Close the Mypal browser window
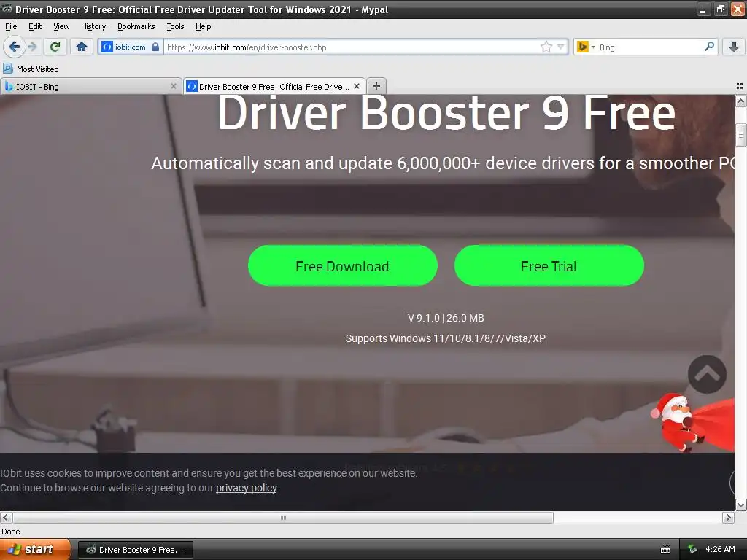The height and width of the screenshot is (560, 747). tap(738, 9)
